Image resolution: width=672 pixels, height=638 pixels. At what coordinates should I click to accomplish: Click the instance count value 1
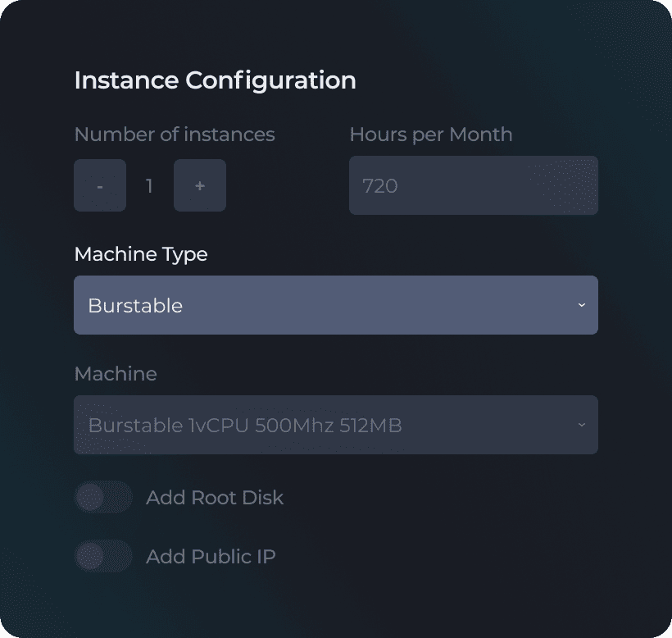[150, 185]
